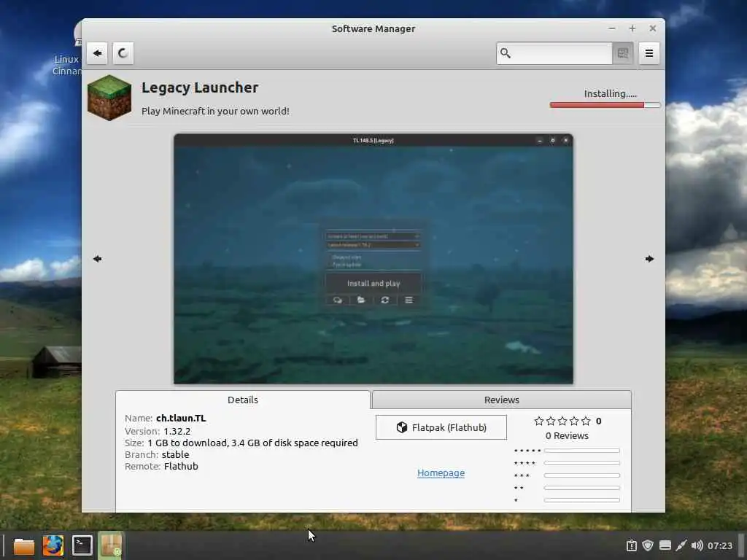The width and height of the screenshot is (747, 560).
Task: Click the clipboard tray icon
Action: click(631, 545)
